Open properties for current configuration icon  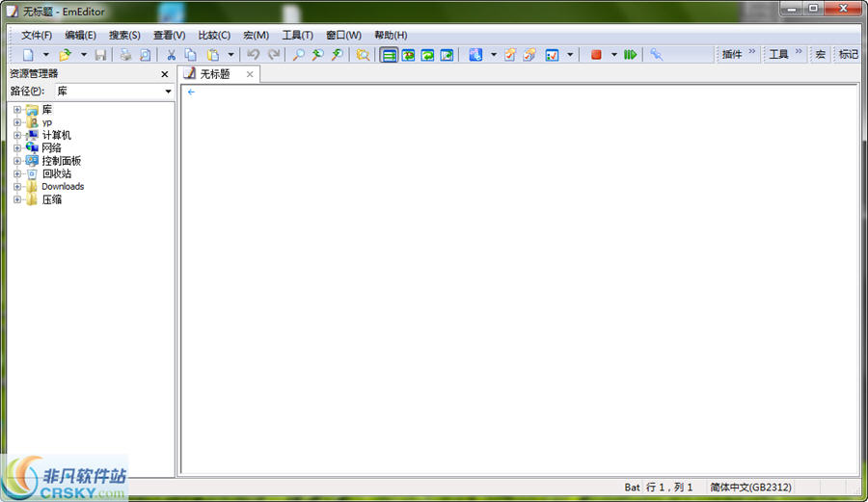point(510,55)
